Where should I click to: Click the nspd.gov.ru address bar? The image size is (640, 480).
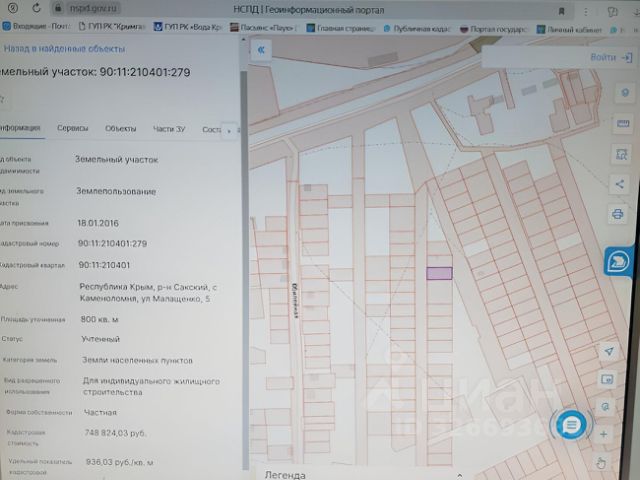click(x=93, y=8)
